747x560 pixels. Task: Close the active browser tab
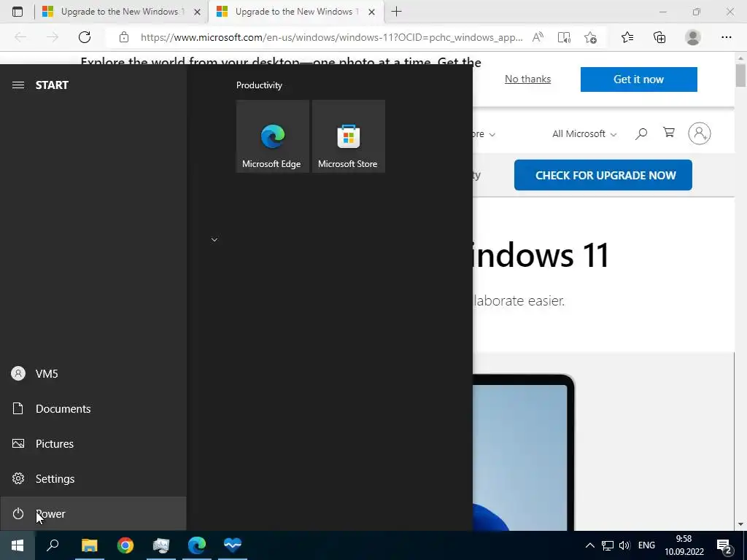tap(371, 12)
